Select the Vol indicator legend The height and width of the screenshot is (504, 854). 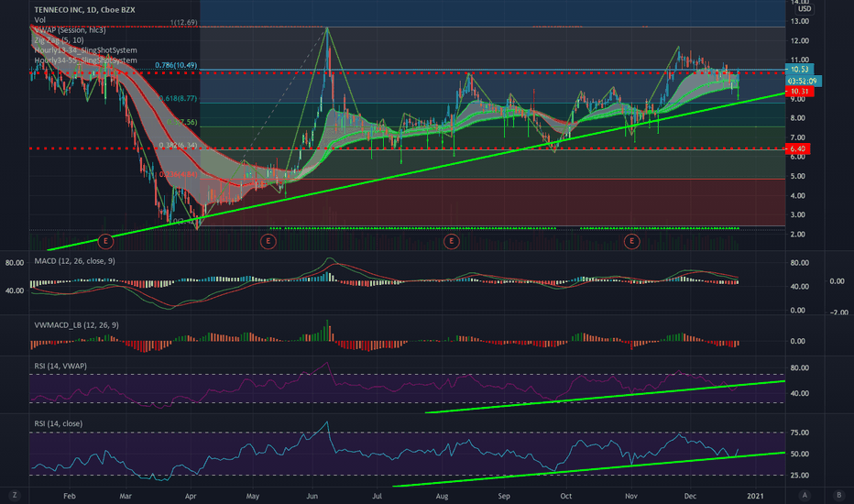point(39,20)
